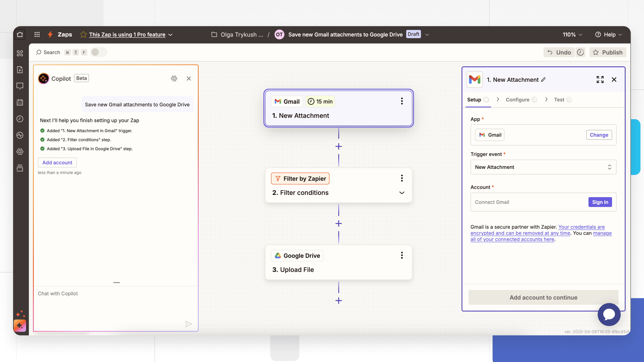The image size is (644, 362).
Task: Click the send message arrow in Copilot
Action: (x=189, y=324)
